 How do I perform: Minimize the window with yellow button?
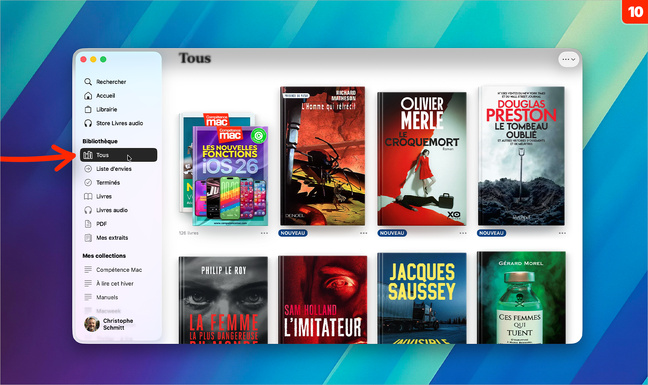pyautogui.click(x=93, y=59)
